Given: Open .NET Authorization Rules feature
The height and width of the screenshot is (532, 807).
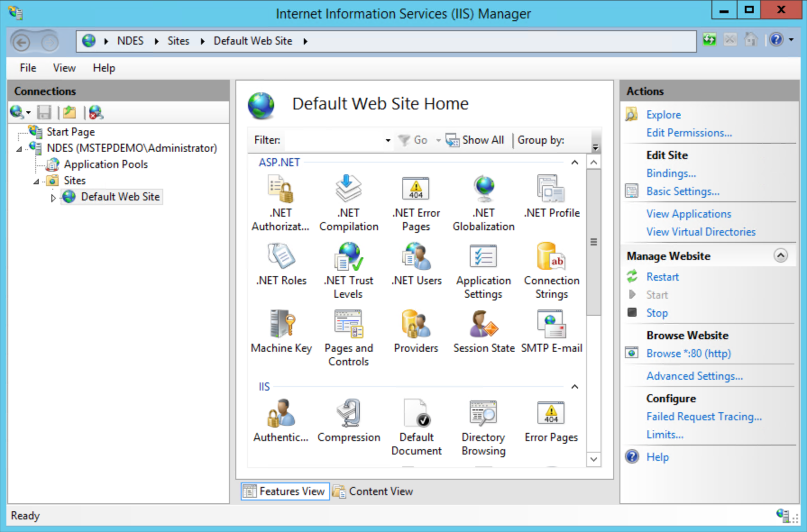Looking at the screenshot, I should pos(280,203).
